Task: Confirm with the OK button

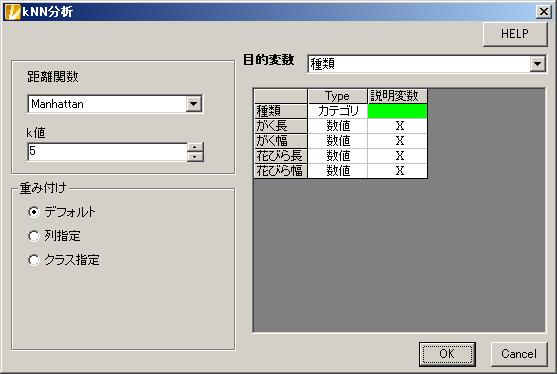Action: (447, 354)
